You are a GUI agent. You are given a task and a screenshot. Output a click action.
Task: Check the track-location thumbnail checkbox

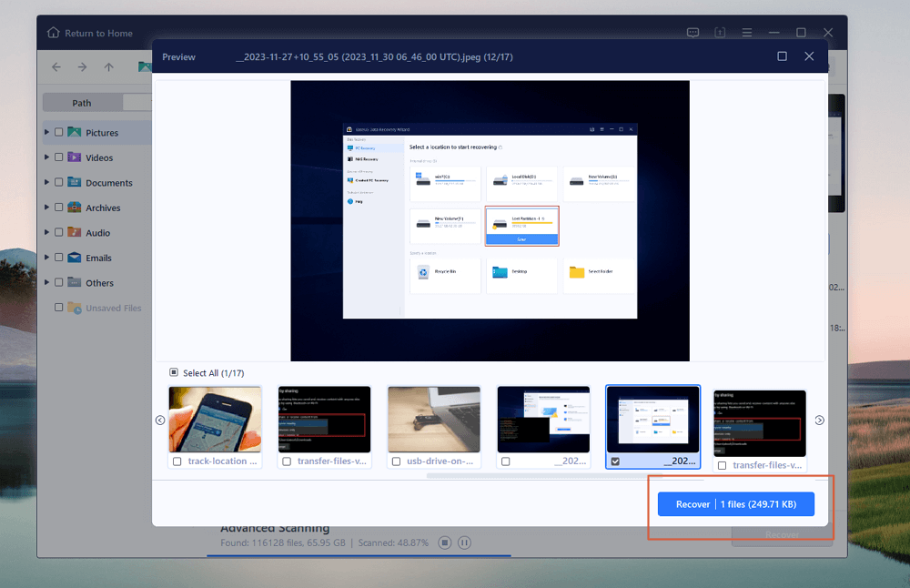click(177, 462)
